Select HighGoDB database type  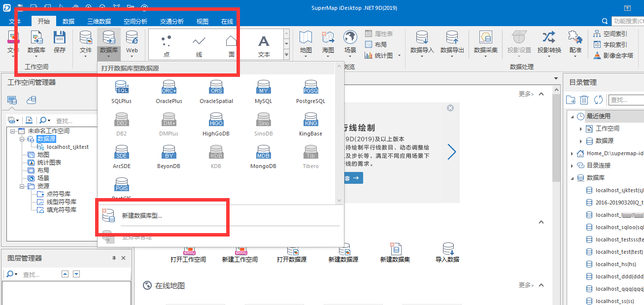click(216, 125)
